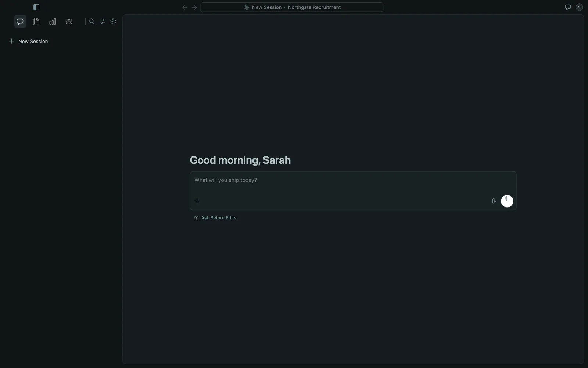Open the documents files view
588x368 pixels.
36,21
